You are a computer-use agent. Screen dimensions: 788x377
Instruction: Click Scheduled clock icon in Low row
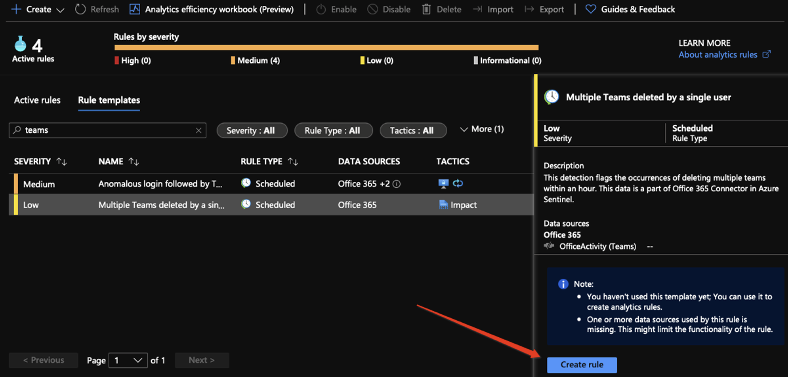(x=246, y=204)
